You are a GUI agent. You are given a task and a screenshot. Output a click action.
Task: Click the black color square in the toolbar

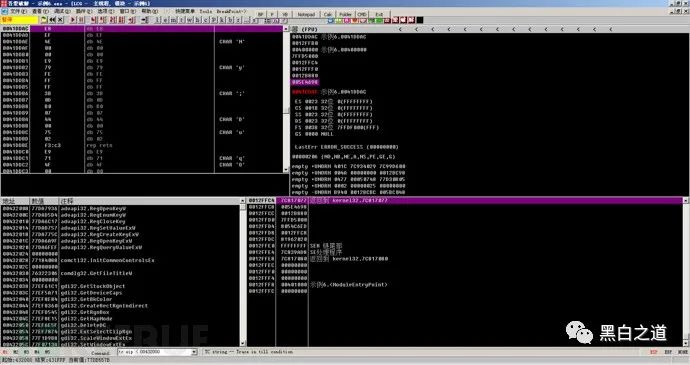(x=420, y=20)
